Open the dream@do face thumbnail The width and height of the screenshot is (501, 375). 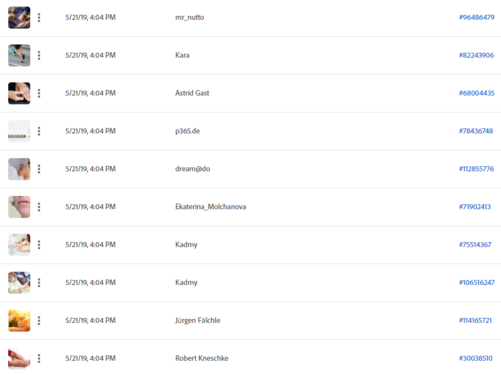click(19, 169)
